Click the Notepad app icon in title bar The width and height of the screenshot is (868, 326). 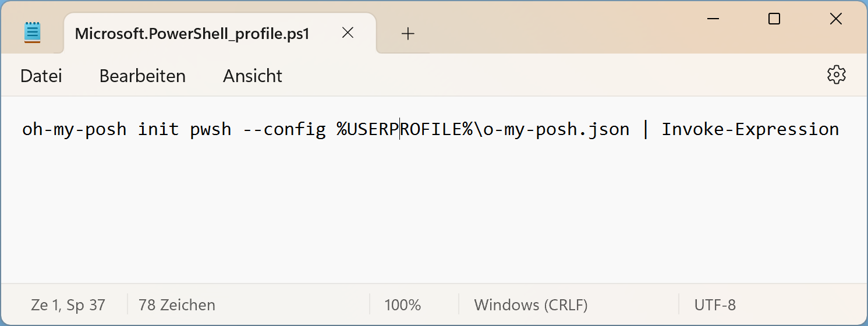[33, 33]
